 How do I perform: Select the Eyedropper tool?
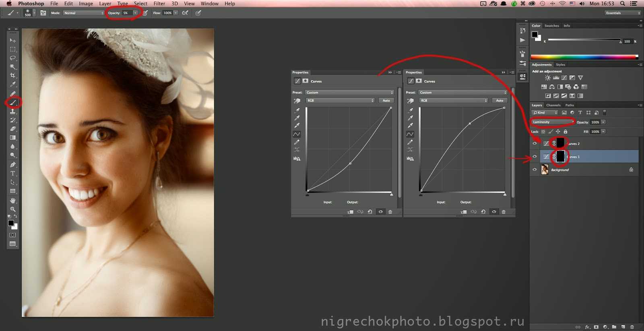pos(13,85)
